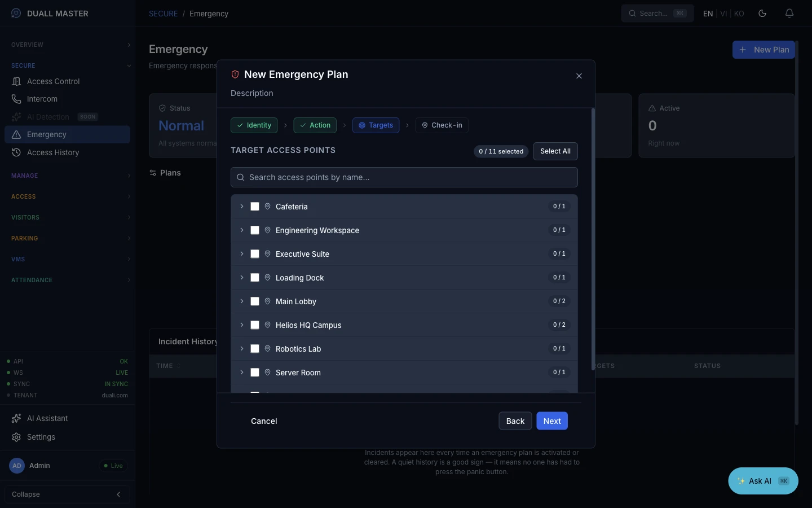This screenshot has width=812, height=508.
Task: Open Access Control door icon
Action: (16, 81)
